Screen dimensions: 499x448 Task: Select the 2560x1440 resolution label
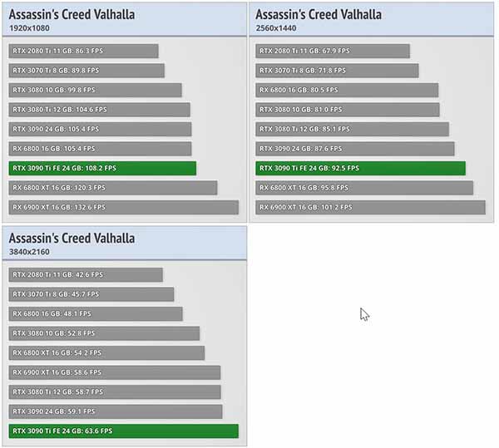[276, 28]
